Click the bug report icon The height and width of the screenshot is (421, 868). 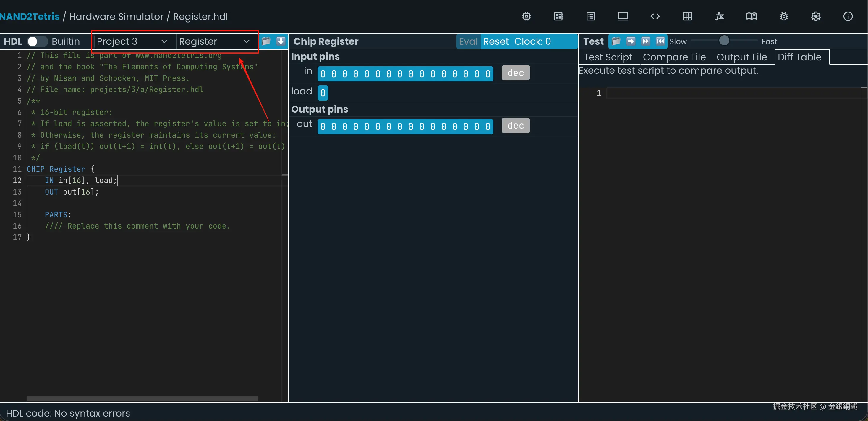point(783,16)
